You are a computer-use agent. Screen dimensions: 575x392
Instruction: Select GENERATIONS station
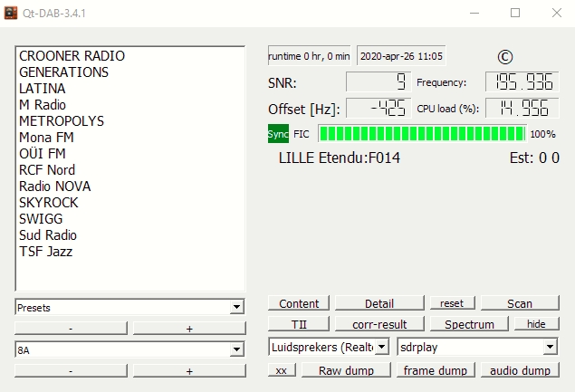(x=129, y=72)
